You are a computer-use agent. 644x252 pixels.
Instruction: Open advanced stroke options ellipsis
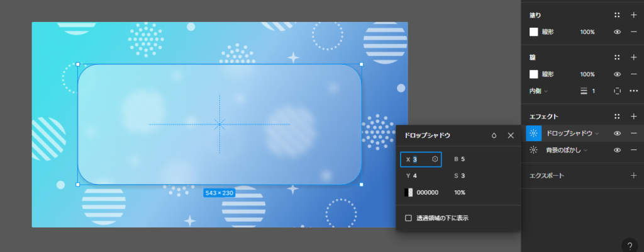point(634,91)
